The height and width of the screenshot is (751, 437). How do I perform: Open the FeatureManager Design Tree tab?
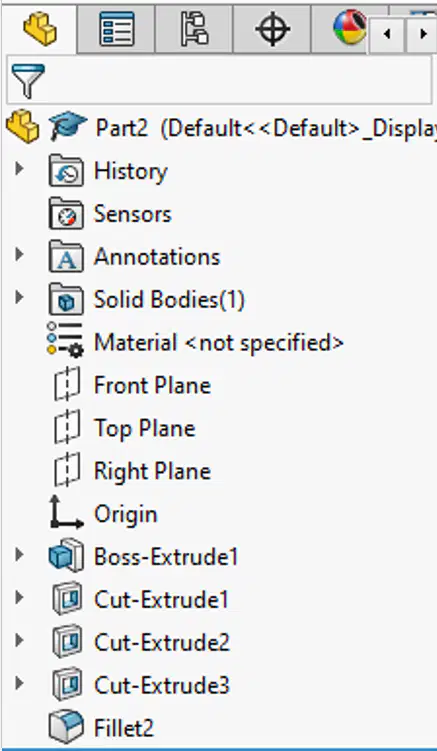click(x=40, y=29)
